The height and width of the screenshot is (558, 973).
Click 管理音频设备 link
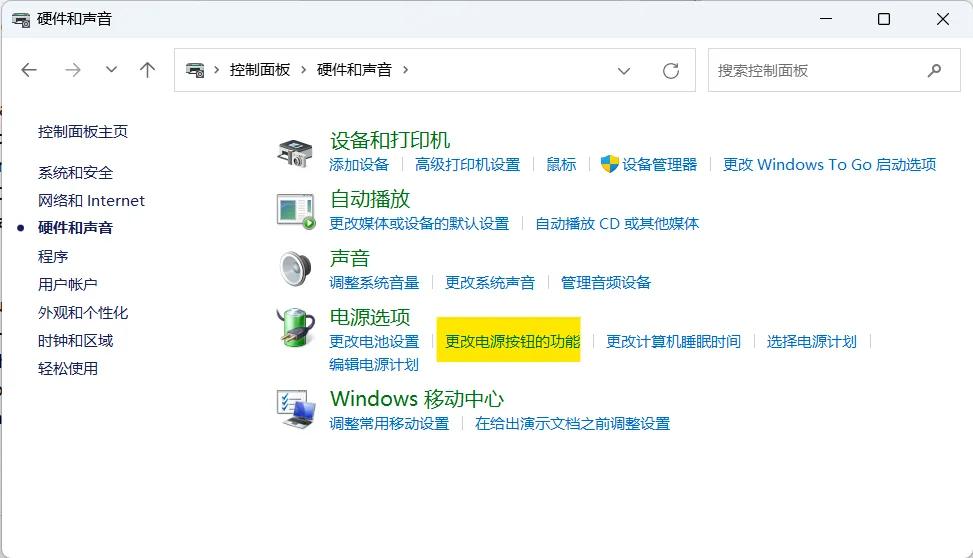pos(606,282)
